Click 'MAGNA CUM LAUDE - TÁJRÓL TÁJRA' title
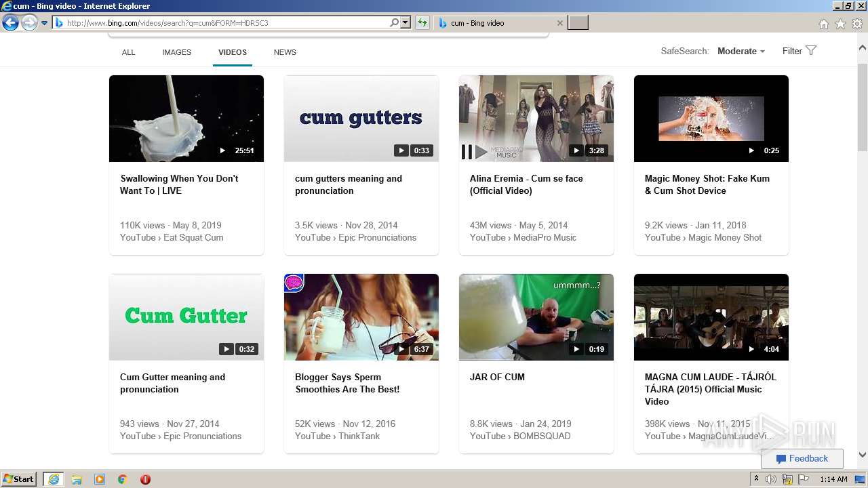The image size is (868, 488). (711, 389)
